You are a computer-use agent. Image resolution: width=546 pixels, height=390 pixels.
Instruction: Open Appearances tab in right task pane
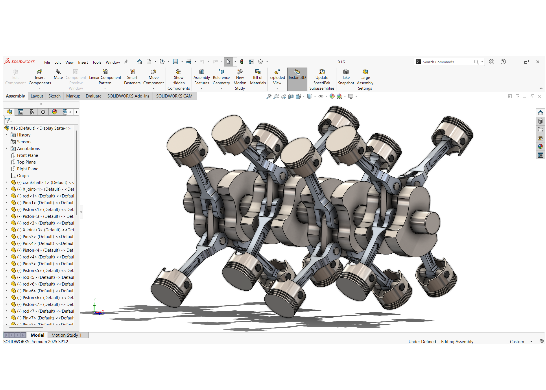click(540, 146)
